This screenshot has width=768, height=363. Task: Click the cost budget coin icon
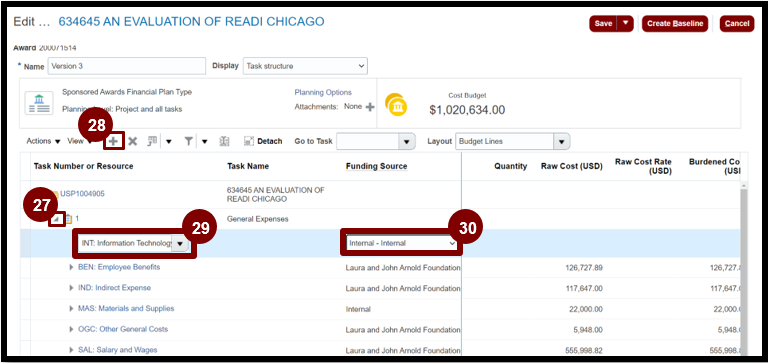click(396, 105)
